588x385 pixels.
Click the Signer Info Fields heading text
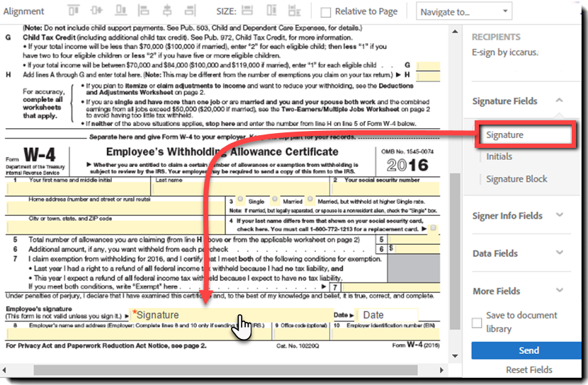click(507, 216)
